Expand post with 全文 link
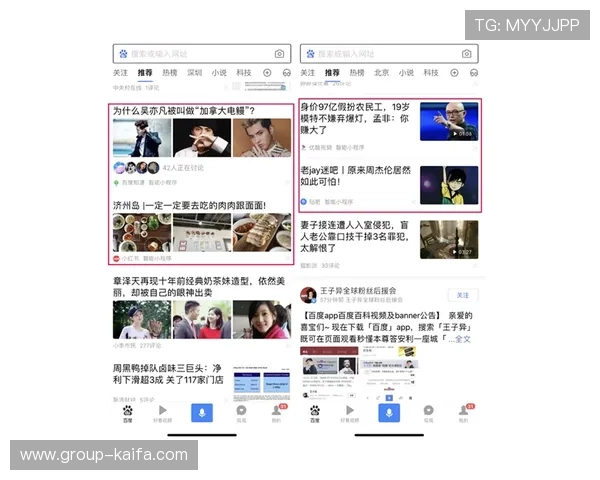The width and height of the screenshot is (600, 480). click(463, 339)
